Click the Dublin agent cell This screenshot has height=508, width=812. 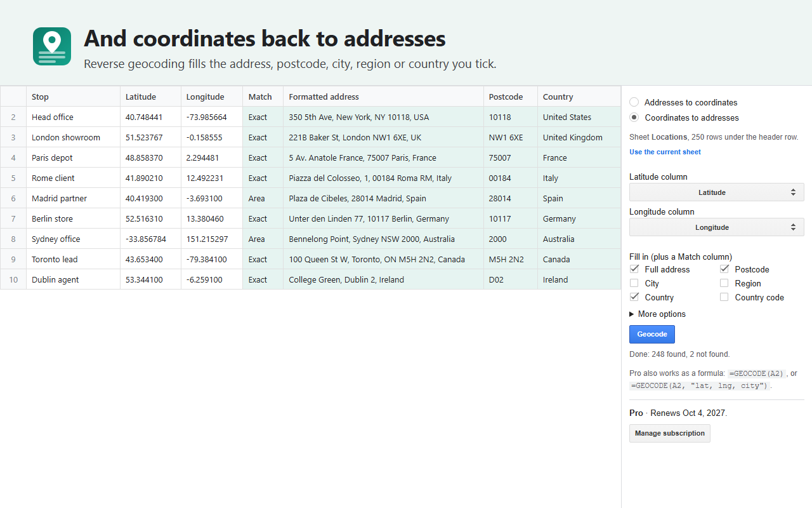pyautogui.click(x=73, y=279)
